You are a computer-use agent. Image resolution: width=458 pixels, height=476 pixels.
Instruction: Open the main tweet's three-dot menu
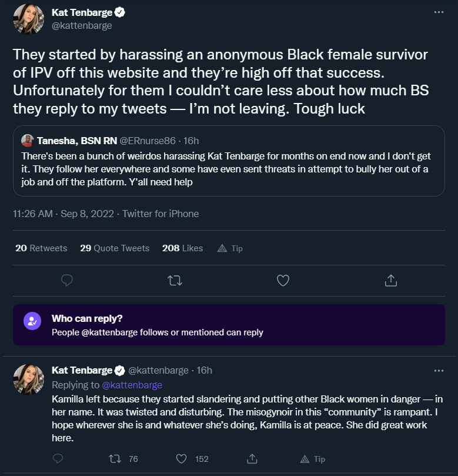[439, 12]
